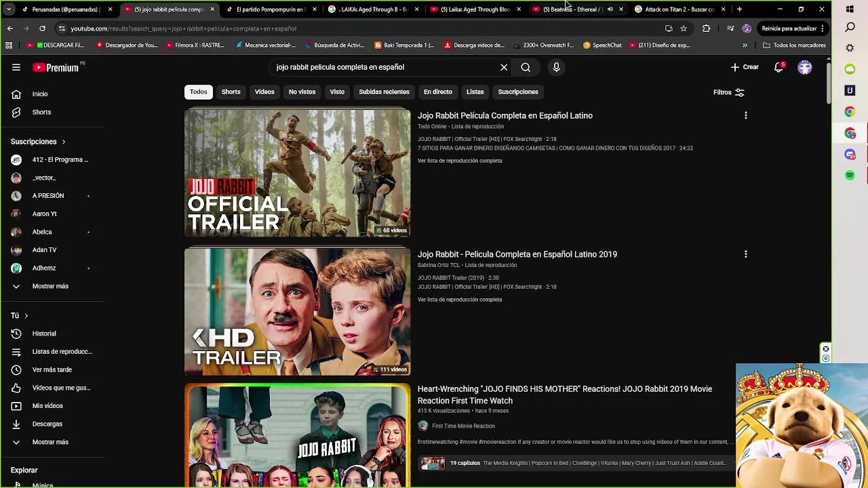Open Spotify from the side taskbar
The width and height of the screenshot is (868, 488).
tap(850, 176)
